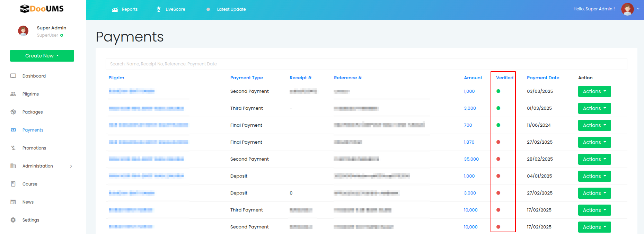
Task: Open the user menu arrow beside top avatar
Action: [638, 9]
